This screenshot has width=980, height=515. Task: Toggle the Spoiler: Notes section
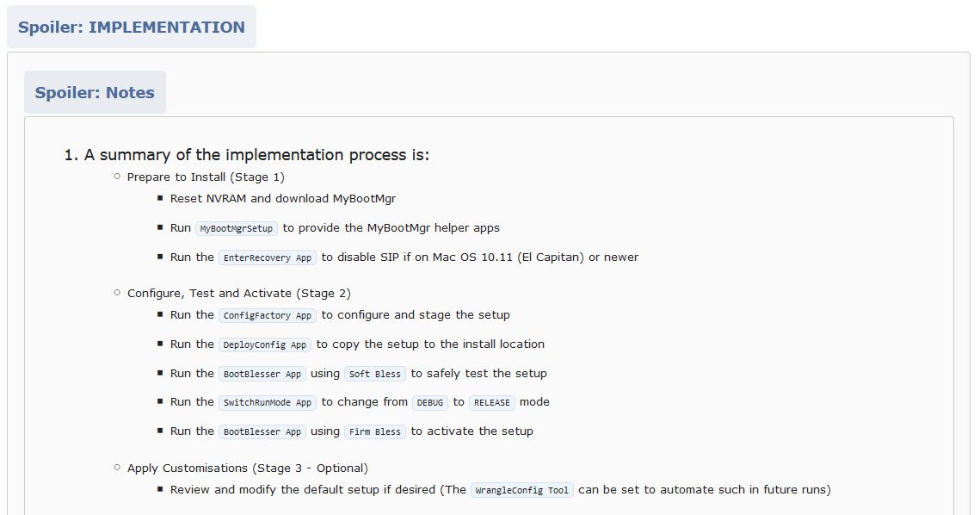pyautogui.click(x=95, y=92)
